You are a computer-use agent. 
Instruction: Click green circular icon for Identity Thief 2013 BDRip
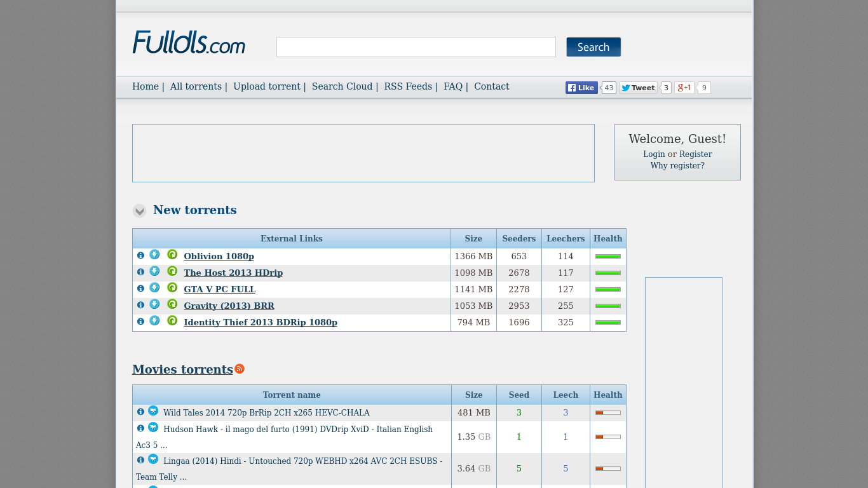click(x=172, y=321)
